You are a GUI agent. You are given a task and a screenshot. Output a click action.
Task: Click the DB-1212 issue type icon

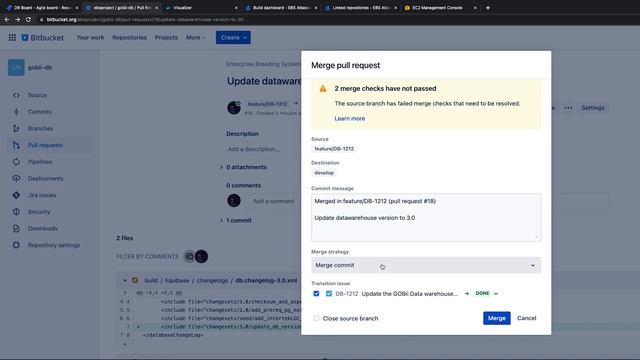tap(329, 293)
